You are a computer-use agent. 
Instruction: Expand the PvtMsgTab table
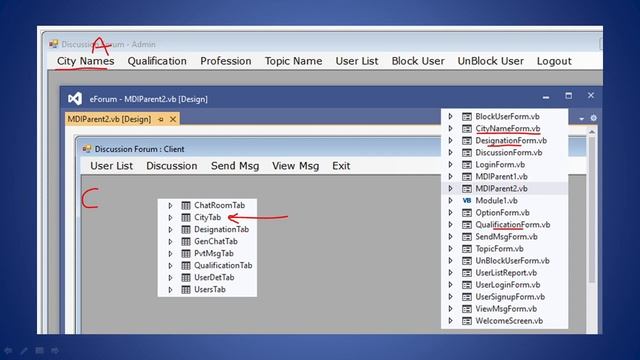click(x=171, y=253)
